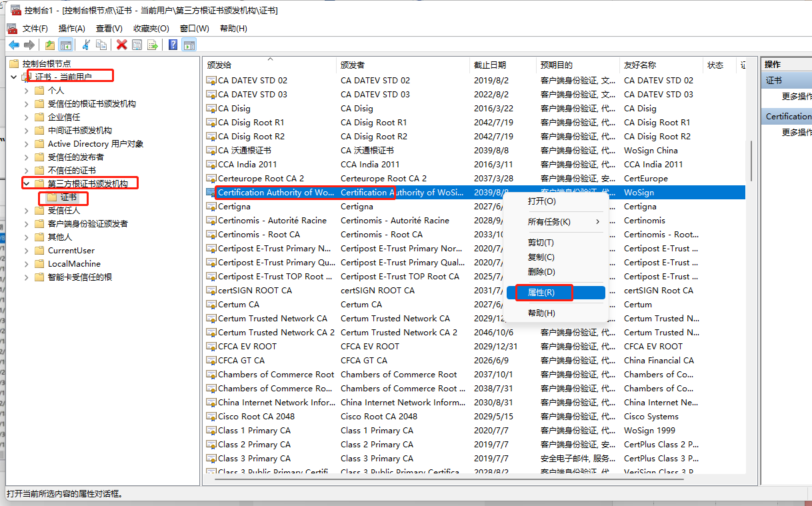The width and height of the screenshot is (812, 506).
Task: Open the 收藏夹(O) menu
Action: click(x=151, y=28)
